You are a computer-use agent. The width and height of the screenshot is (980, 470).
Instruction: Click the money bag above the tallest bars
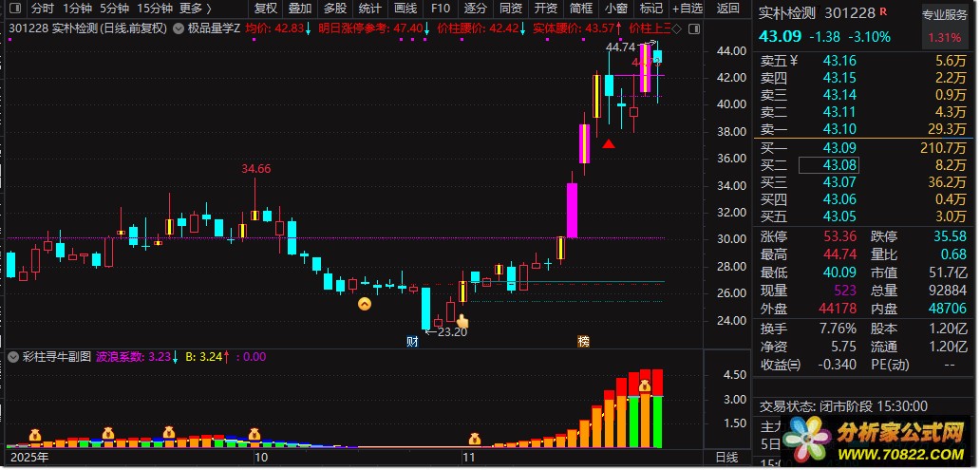click(x=645, y=386)
